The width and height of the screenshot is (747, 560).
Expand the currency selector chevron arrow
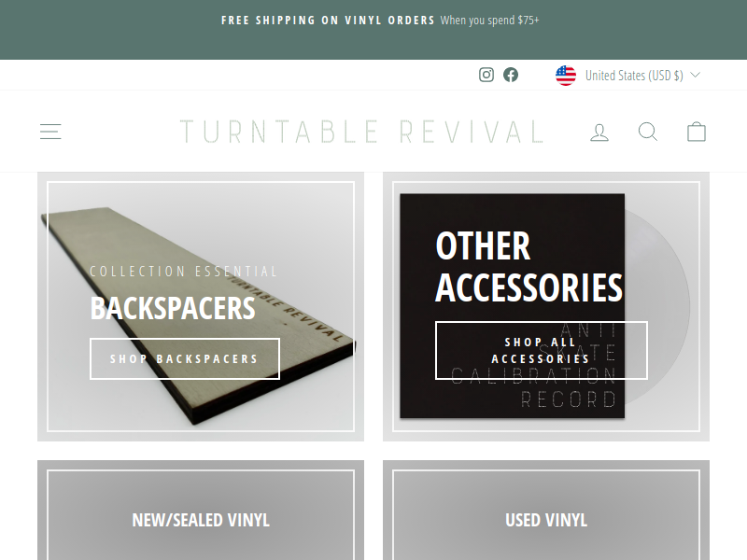pyautogui.click(x=695, y=75)
